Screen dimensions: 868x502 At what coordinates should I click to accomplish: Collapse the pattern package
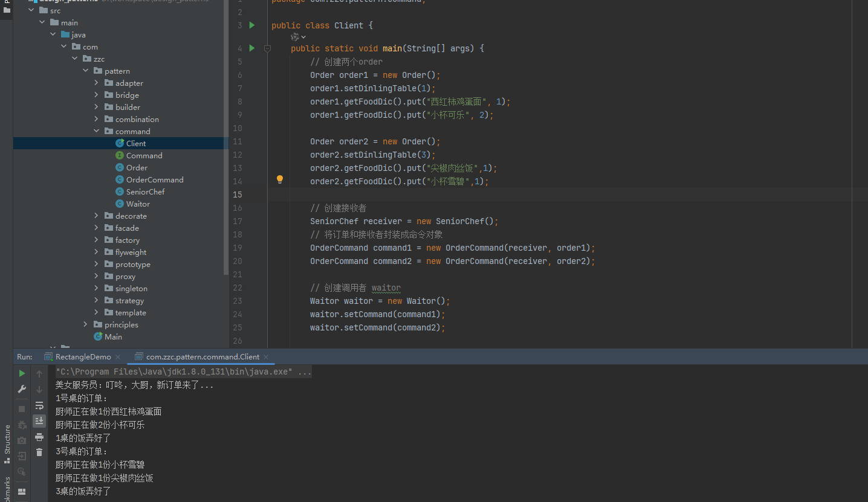pyautogui.click(x=85, y=71)
